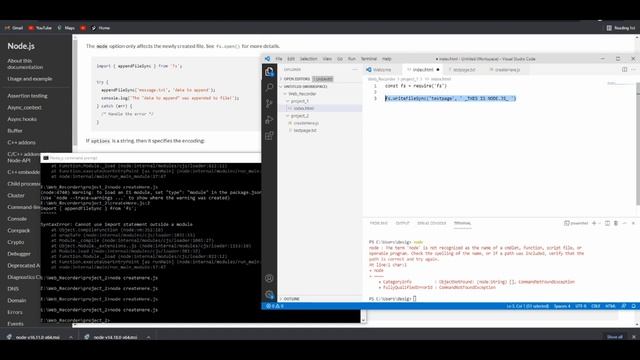Screen dimensions: 640x360
Task: Open the Selection menu in VS Code
Action: click(309, 59)
